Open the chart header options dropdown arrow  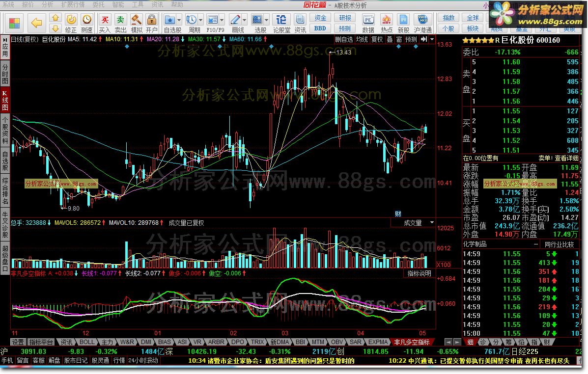432,39
